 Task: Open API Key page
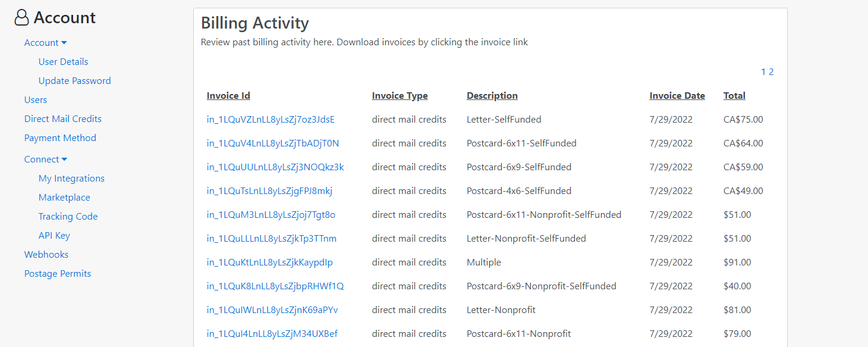[54, 236]
